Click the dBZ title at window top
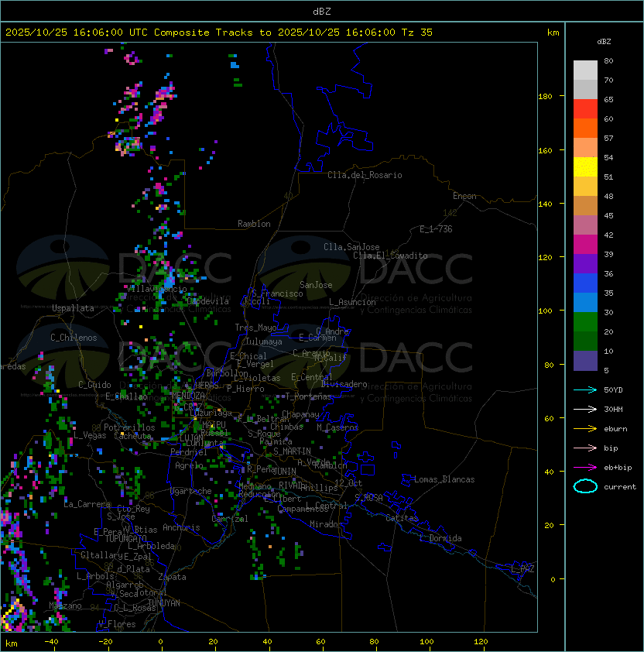The height and width of the screenshot is (652, 644). point(322,12)
